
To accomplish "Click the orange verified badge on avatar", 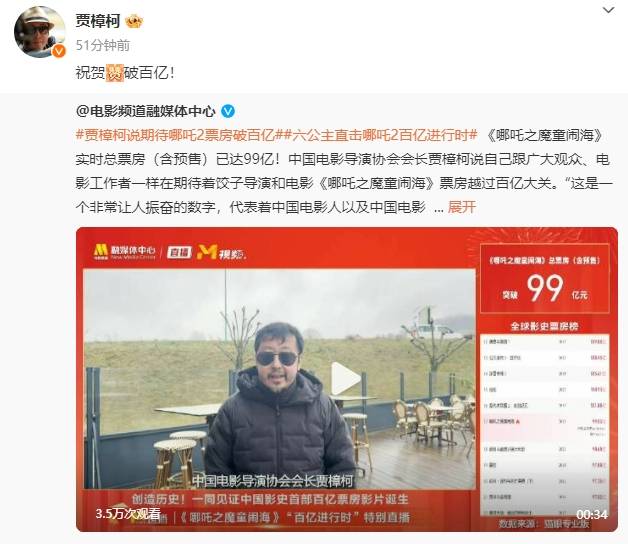I will pyautogui.click(x=59, y=51).
